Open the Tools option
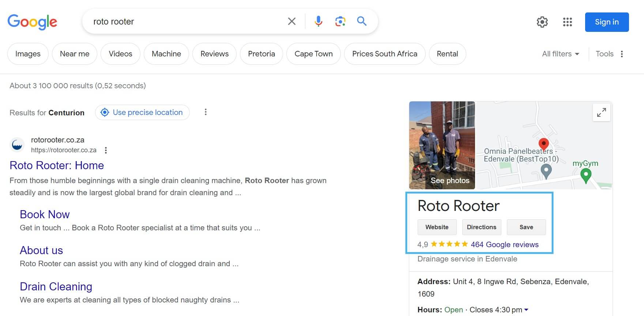 (605, 54)
